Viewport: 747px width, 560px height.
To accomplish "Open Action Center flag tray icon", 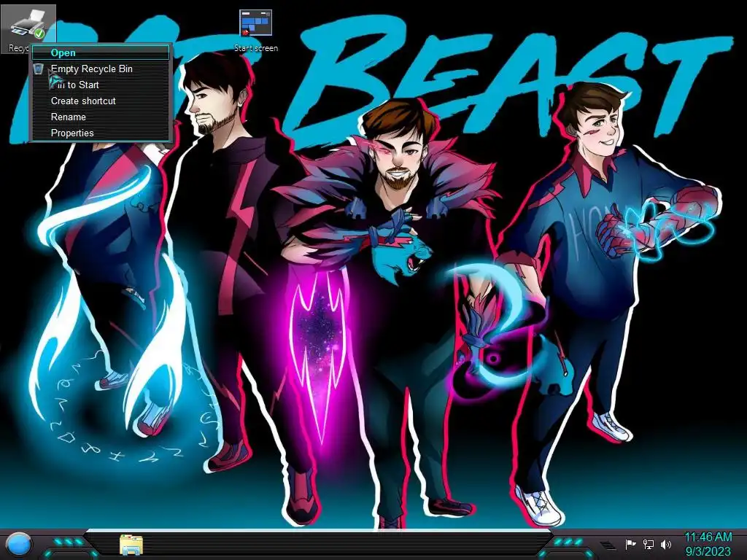I will click(630, 544).
